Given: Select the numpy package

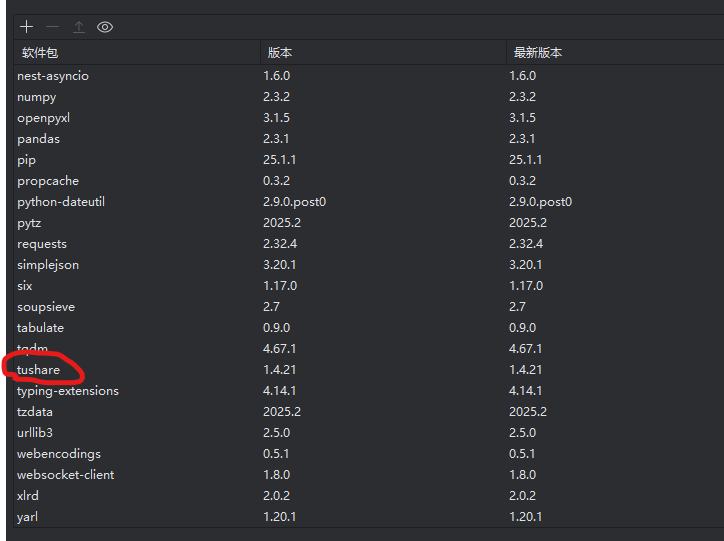Looking at the screenshot, I should pyautogui.click(x=36, y=97).
